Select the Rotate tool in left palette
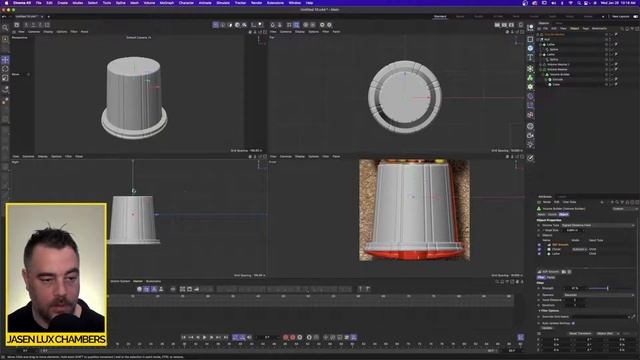Screen dimensions: 640x360 pyautogui.click(x=5, y=69)
